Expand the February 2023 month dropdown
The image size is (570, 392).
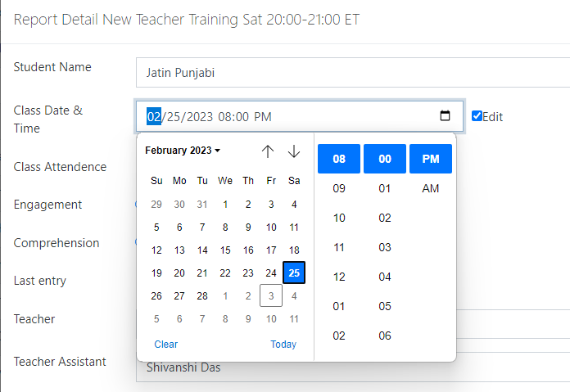183,151
